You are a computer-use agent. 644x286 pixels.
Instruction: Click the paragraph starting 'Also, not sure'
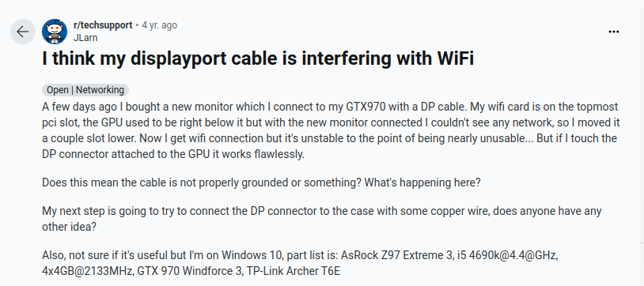coord(300,263)
